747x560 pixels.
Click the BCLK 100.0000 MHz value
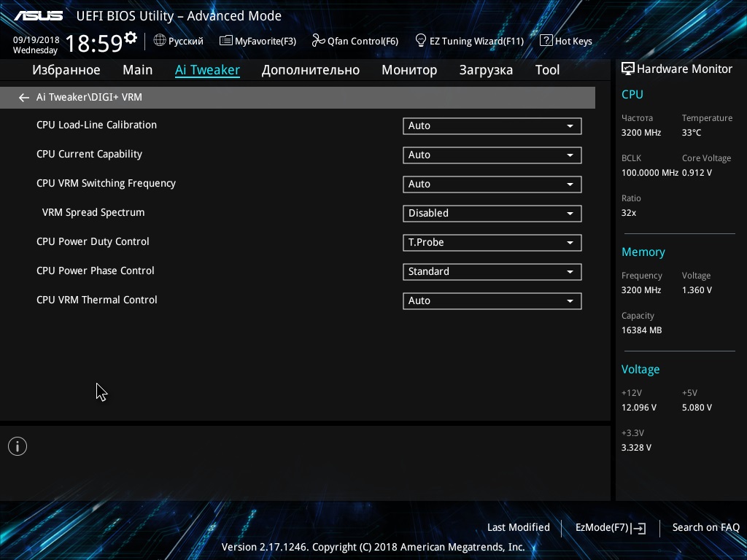click(650, 173)
